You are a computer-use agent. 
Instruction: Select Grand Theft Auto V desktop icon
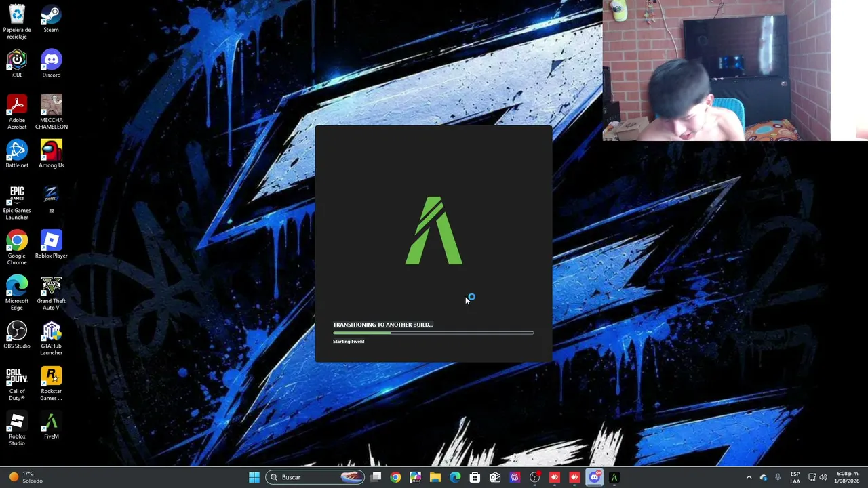click(51, 293)
